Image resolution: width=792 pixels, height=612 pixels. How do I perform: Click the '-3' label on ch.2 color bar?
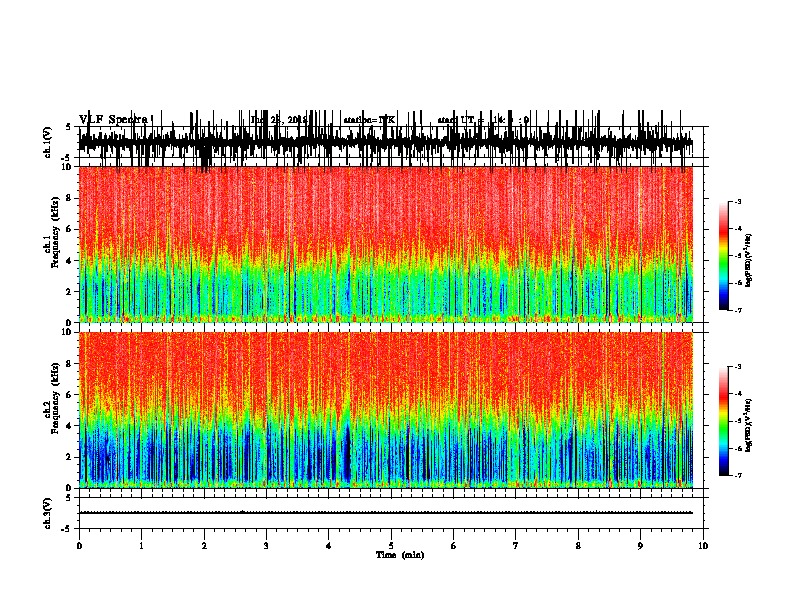(737, 367)
